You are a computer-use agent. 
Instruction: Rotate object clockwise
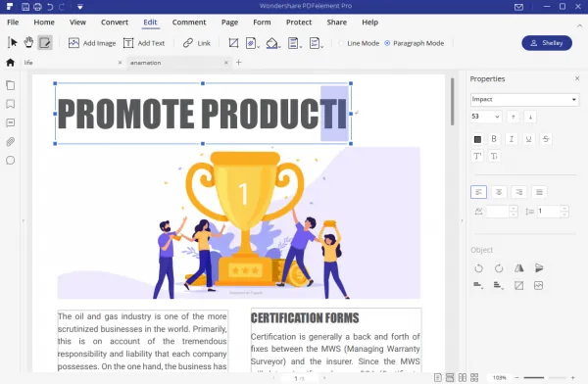point(499,268)
